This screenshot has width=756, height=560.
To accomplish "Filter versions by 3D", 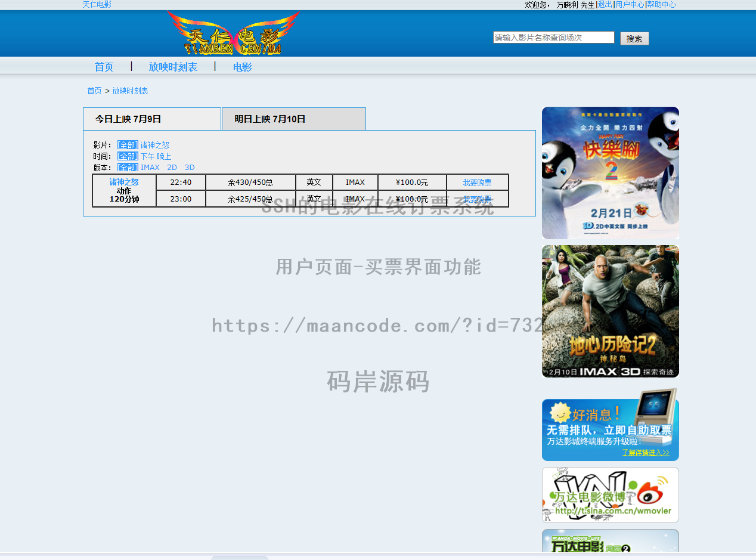I will coord(190,168).
